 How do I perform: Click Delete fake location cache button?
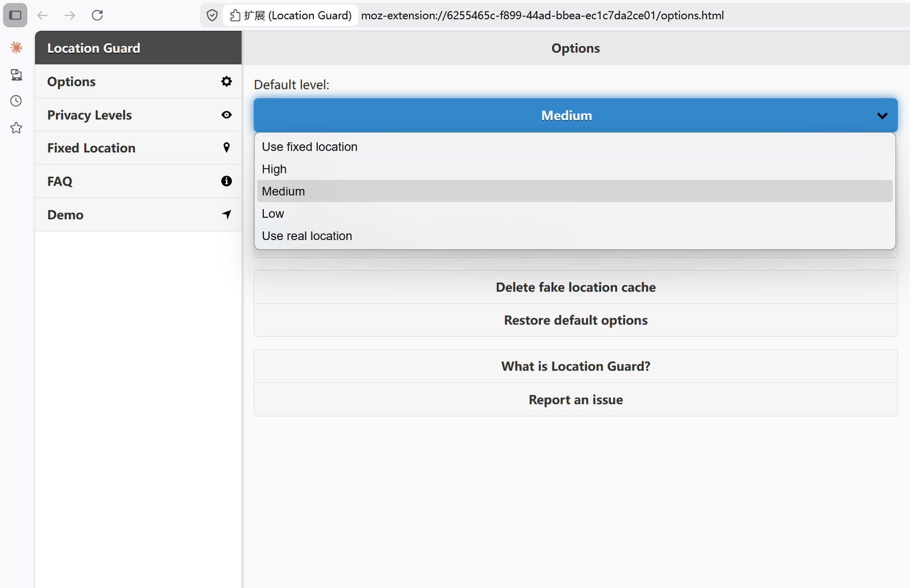click(576, 287)
